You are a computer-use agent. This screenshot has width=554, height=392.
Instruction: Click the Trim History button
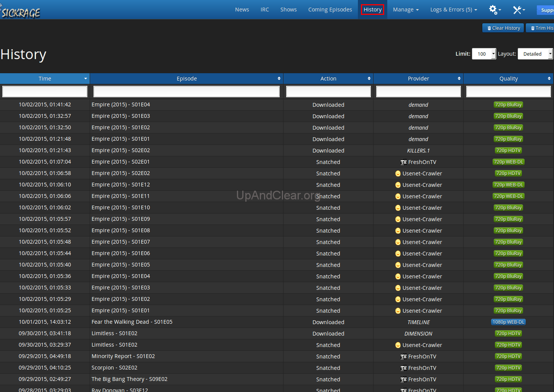pyautogui.click(x=540, y=28)
